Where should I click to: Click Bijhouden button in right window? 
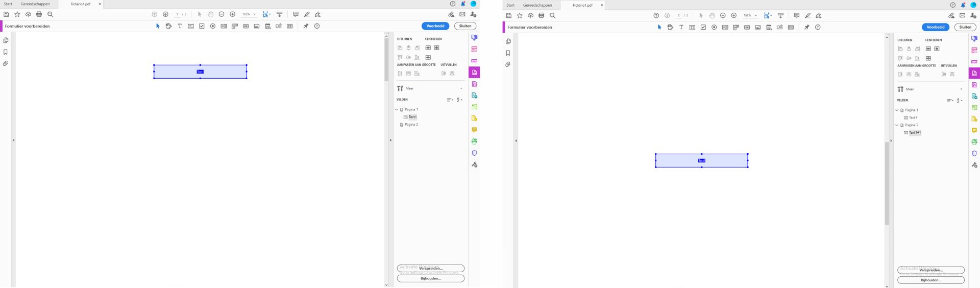[931, 280]
